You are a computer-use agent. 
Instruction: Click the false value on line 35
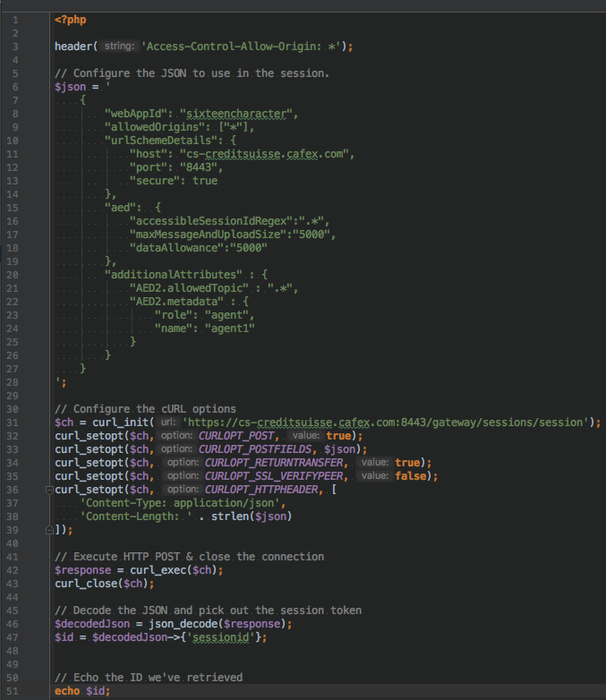coord(410,476)
